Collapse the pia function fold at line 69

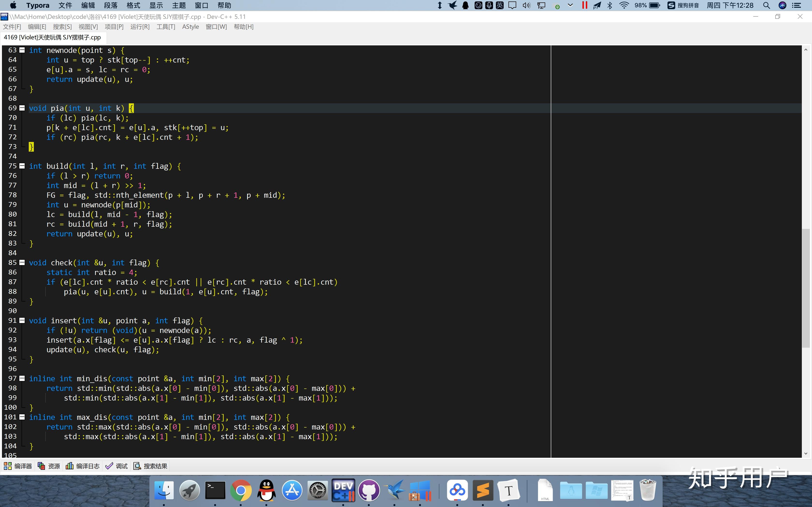[22, 108]
